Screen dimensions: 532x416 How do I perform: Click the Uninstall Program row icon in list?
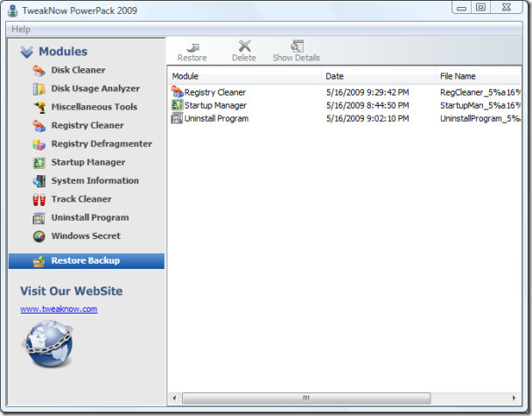(x=177, y=118)
